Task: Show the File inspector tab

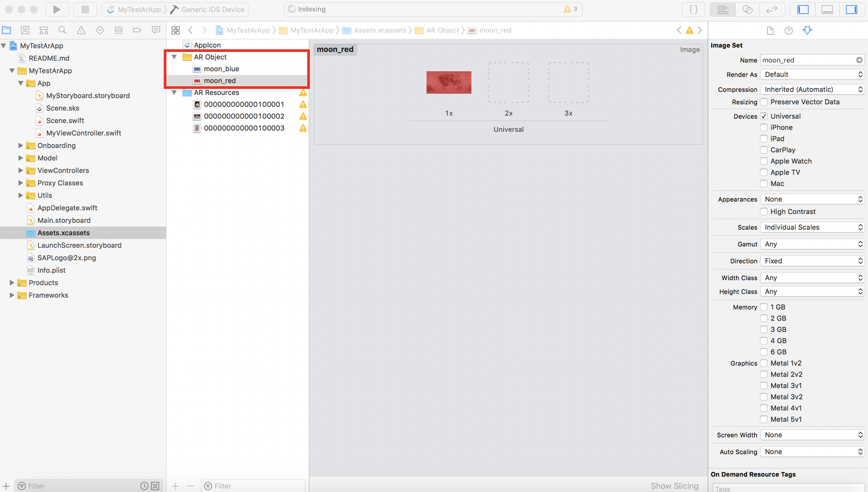Action: click(770, 30)
